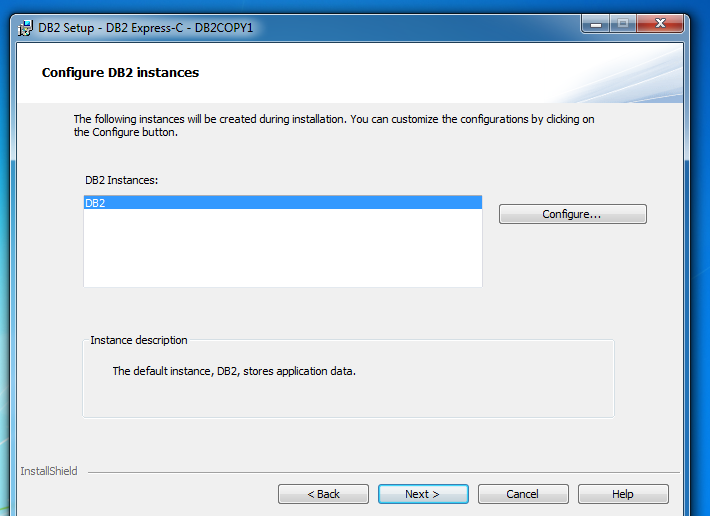The image size is (710, 516).
Task: Click the DB2 Setup title bar icon
Action: click(x=25, y=28)
